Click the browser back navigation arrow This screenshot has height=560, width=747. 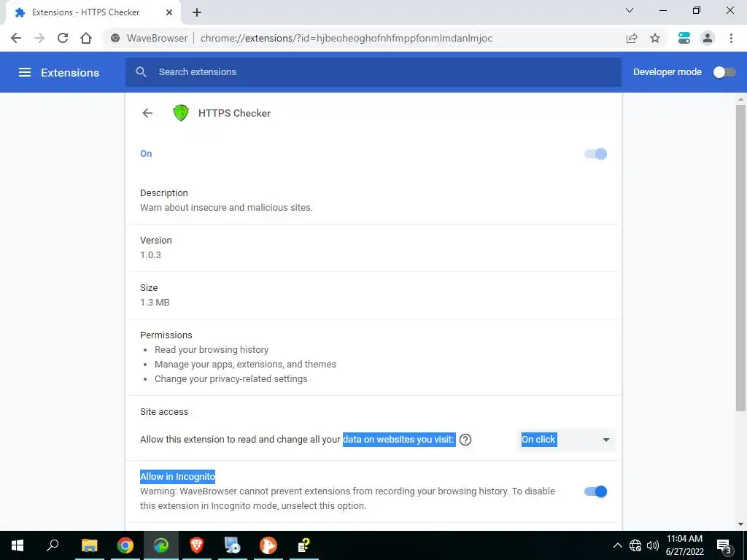click(16, 38)
